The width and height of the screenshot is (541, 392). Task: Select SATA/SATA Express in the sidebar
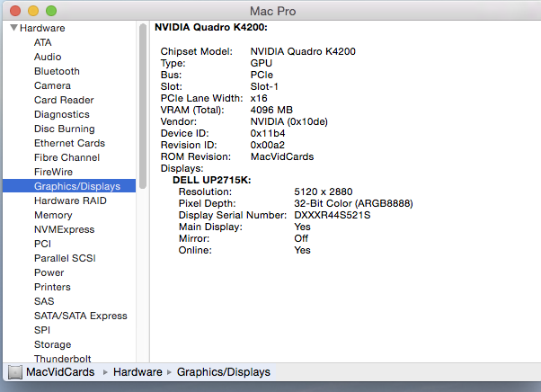81,316
